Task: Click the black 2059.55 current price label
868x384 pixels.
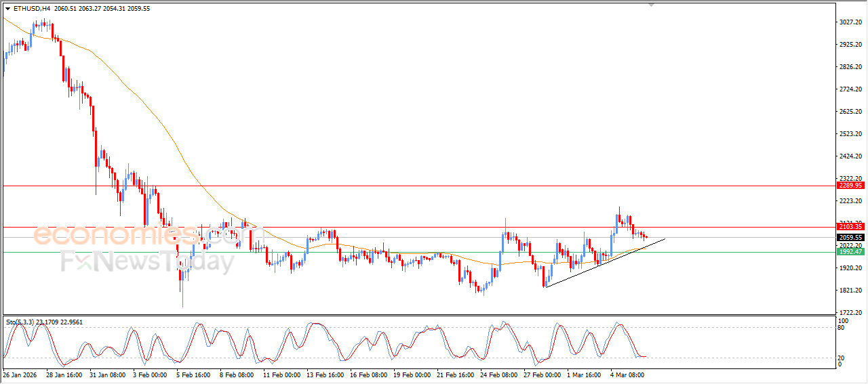Action: click(850, 238)
